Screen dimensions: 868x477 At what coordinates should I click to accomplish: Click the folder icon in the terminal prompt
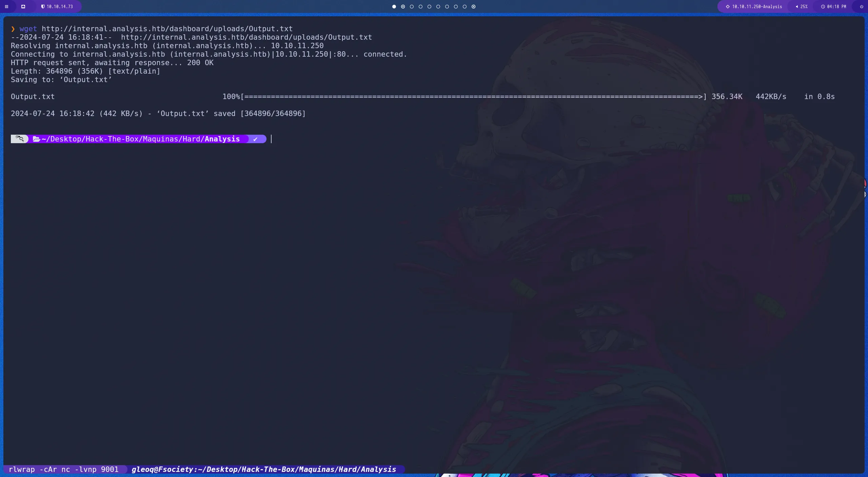[37, 139]
